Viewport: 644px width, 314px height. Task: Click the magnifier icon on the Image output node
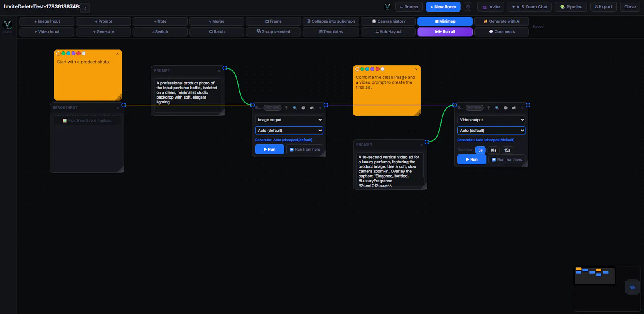click(295, 108)
